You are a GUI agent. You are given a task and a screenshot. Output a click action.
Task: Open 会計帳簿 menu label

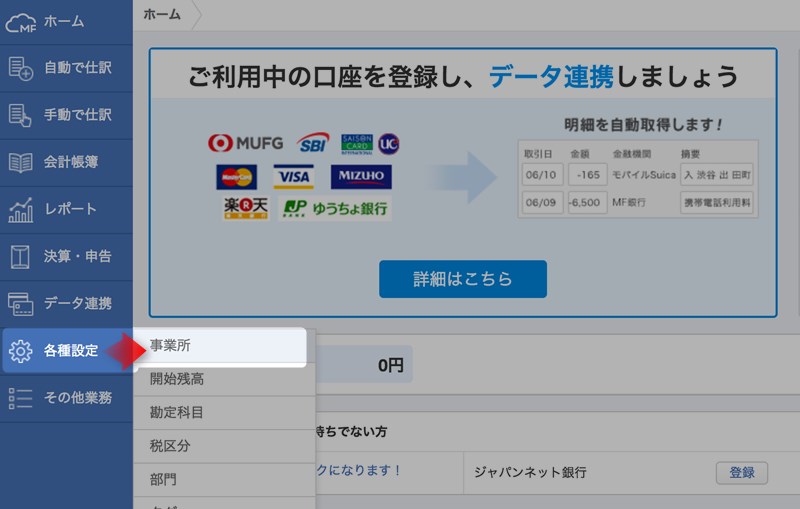coord(71,162)
